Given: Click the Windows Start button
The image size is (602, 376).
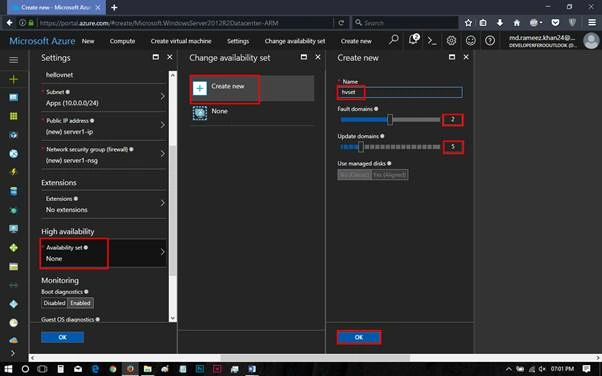Looking at the screenshot, I should [x=8, y=369].
